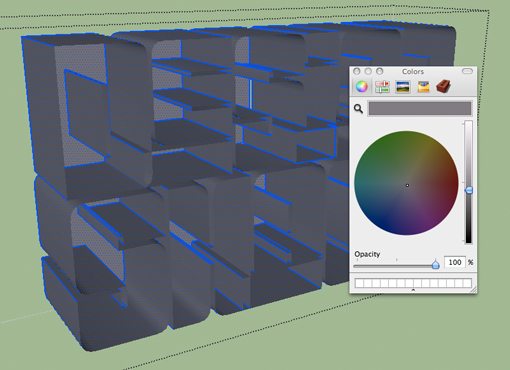The height and width of the screenshot is (370, 510).
Task: Toggle the Colors toolbar pill button
Action: 467,71
